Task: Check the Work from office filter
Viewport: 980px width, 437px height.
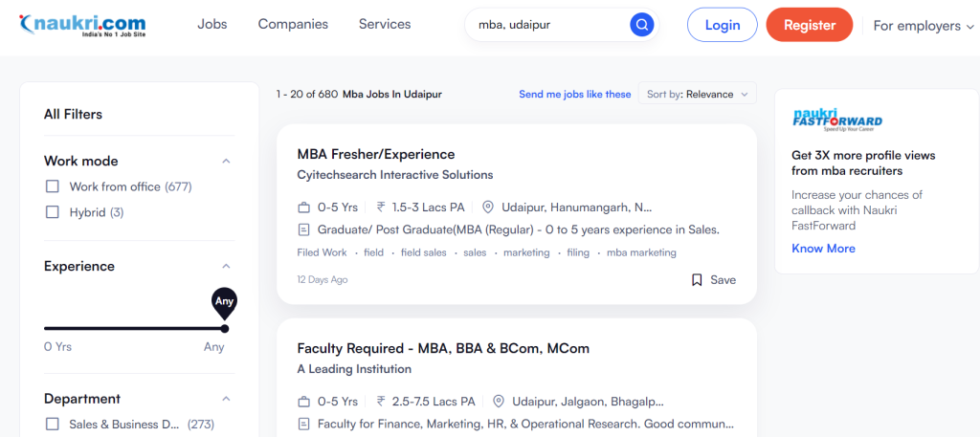Action: point(53,186)
